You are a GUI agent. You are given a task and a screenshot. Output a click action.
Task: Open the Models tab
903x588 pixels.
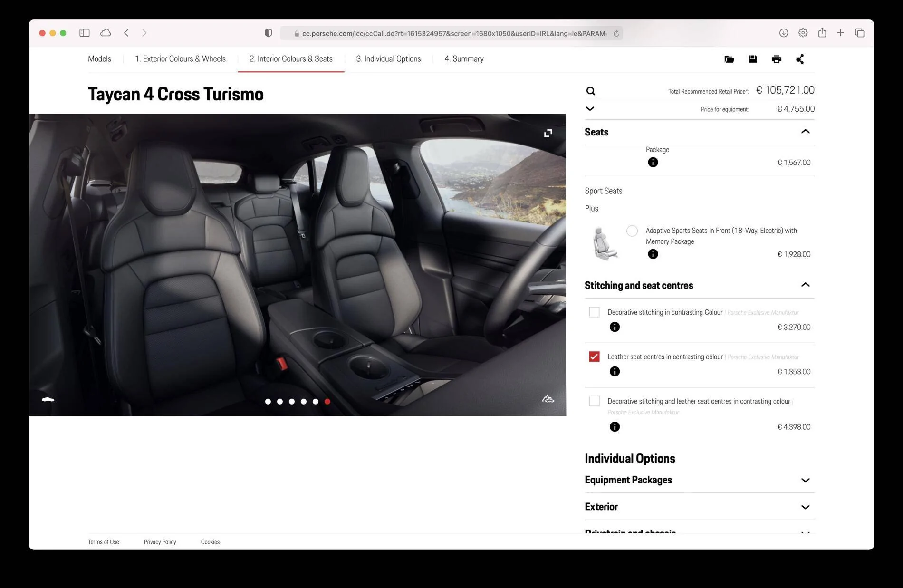click(x=99, y=59)
